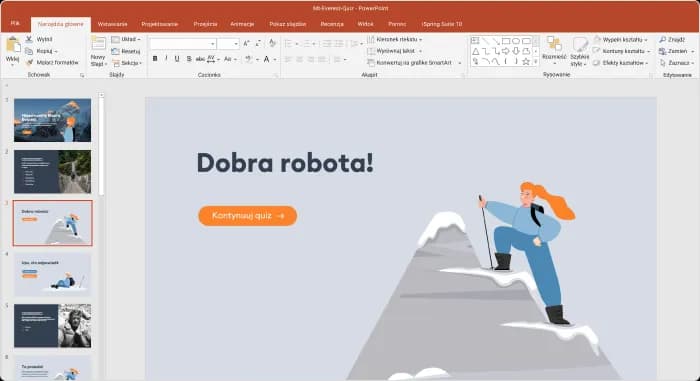The width and height of the screenshot is (700, 381).
Task: Switch to Przejścia transitions tab
Action: (x=205, y=24)
